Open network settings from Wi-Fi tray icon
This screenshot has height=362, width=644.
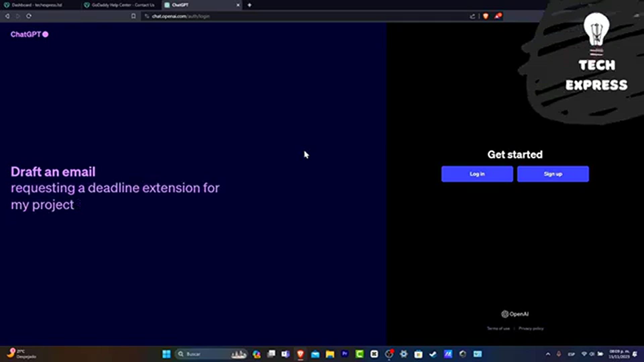coord(584,354)
